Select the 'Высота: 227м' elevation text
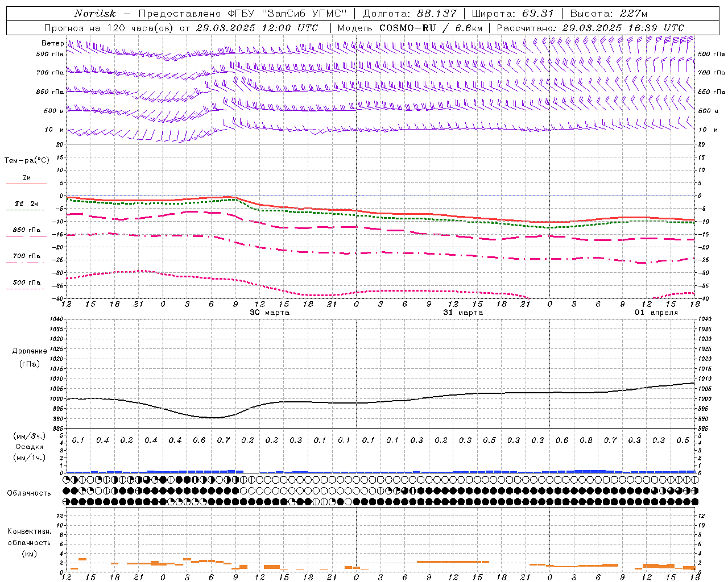 (x=609, y=14)
